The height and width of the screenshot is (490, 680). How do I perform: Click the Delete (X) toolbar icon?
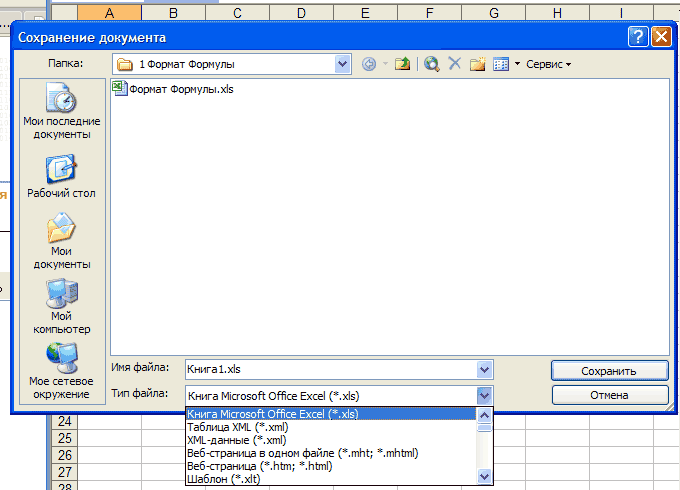(455, 64)
